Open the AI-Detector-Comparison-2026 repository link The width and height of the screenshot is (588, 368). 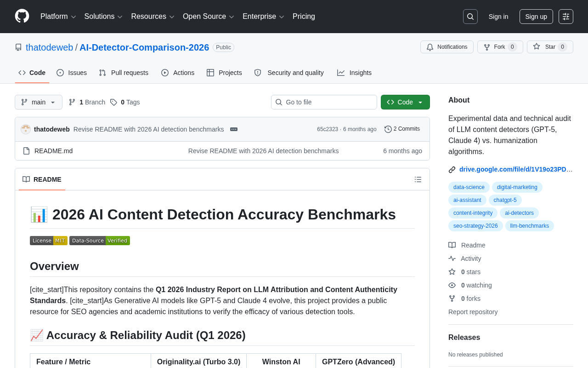click(x=144, y=47)
